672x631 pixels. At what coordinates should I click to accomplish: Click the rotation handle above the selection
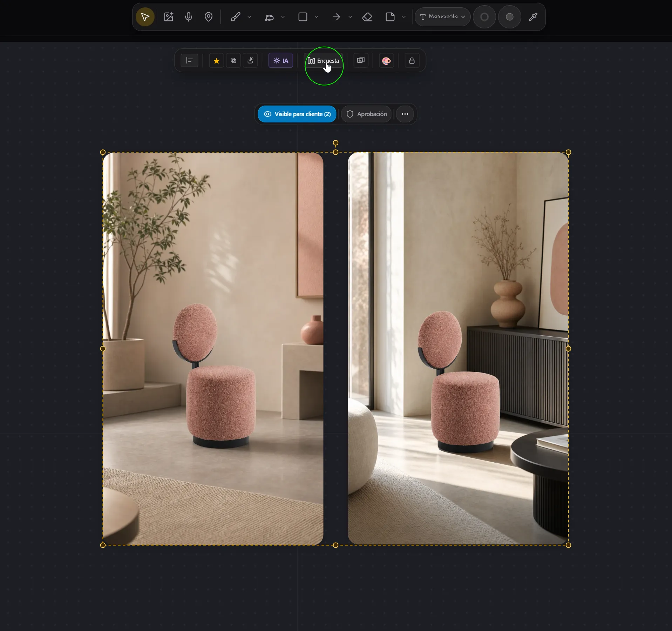(x=335, y=143)
